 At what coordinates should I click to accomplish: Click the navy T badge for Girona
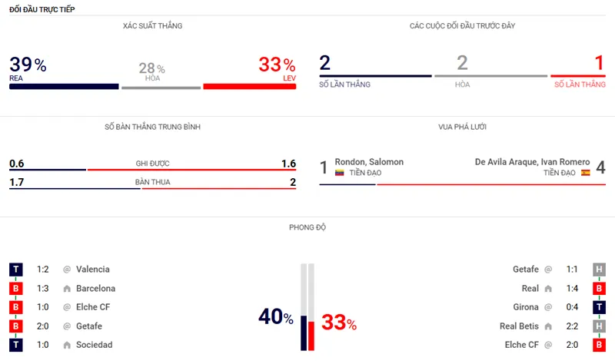598,307
